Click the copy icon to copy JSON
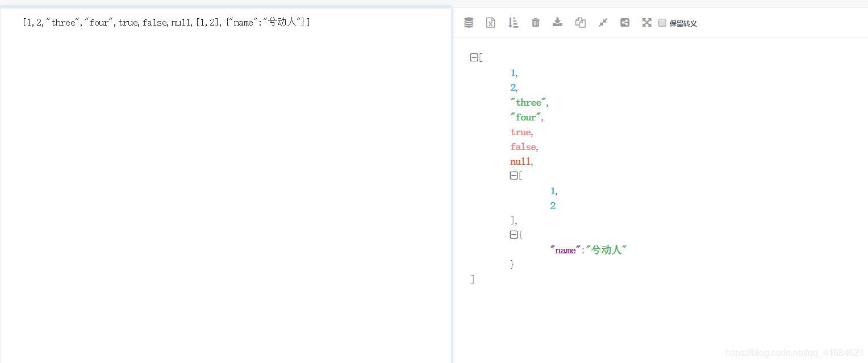868x363 pixels. pyautogui.click(x=580, y=23)
